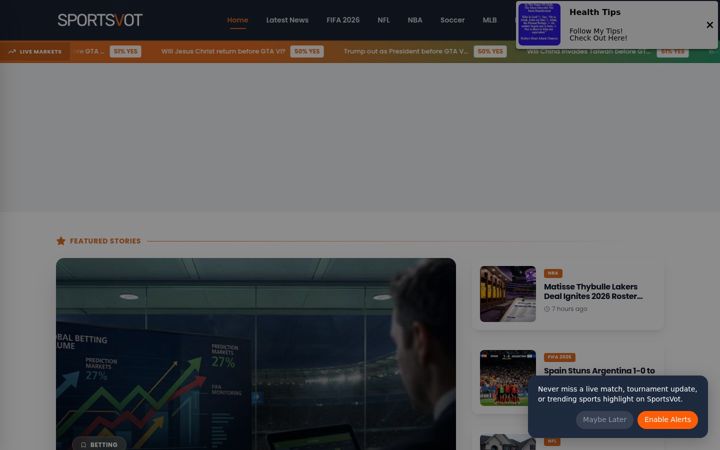Click the LIVE MARKETS label

point(40,51)
